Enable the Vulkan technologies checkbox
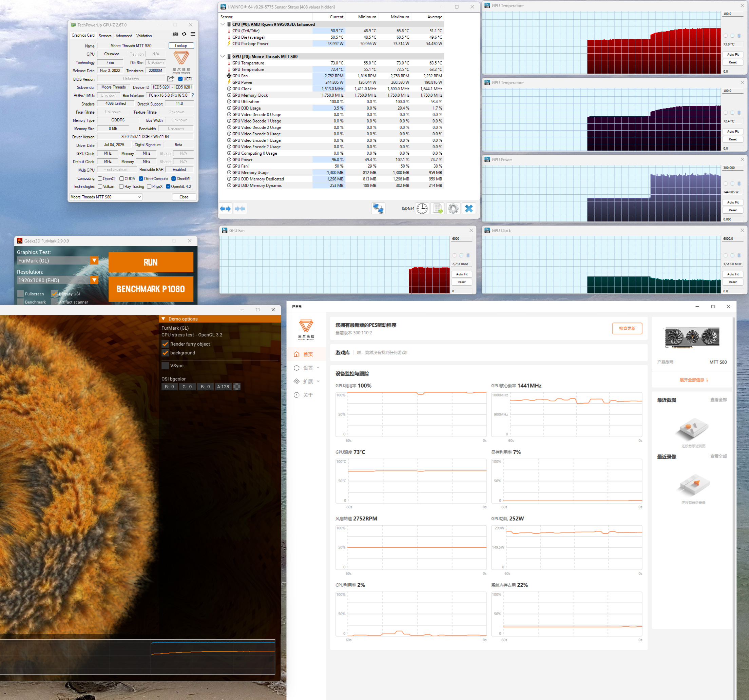Viewport: 749px width, 700px height. tap(100, 187)
